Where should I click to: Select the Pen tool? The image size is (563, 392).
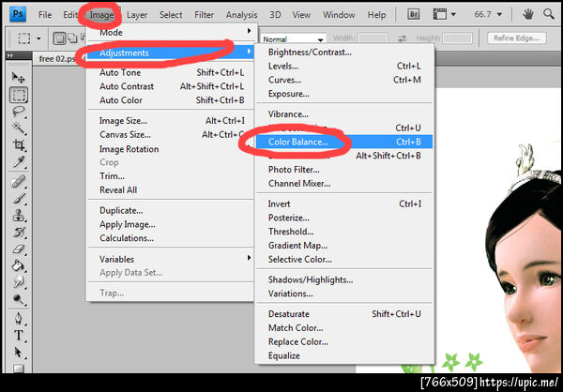(18, 319)
